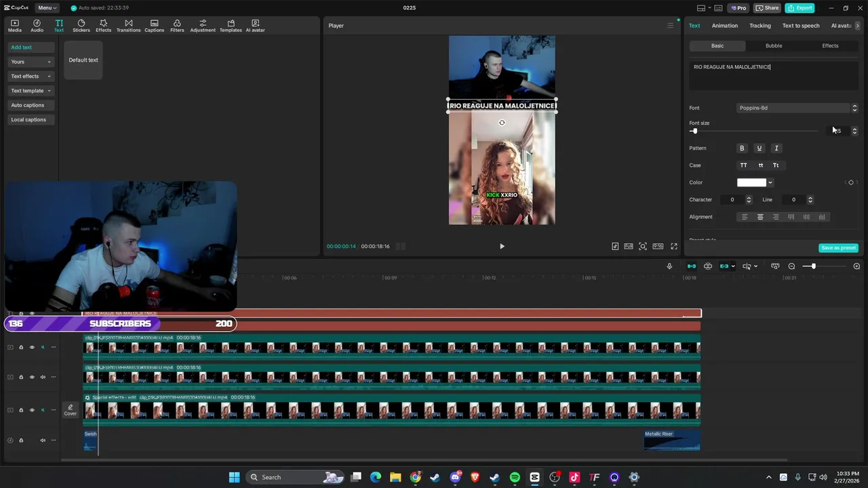
Task: Toggle the main track magnet button
Action: pos(692,266)
